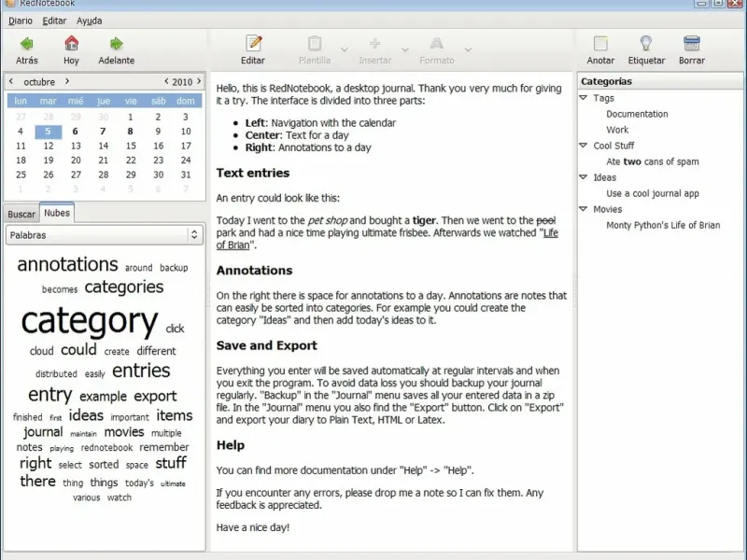Select bold day 7 on the calendar
Viewport: 747px width, 560px height.
pyautogui.click(x=103, y=132)
